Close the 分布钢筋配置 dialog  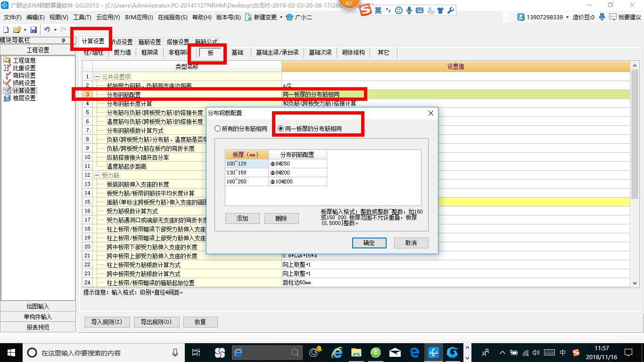pos(430,113)
